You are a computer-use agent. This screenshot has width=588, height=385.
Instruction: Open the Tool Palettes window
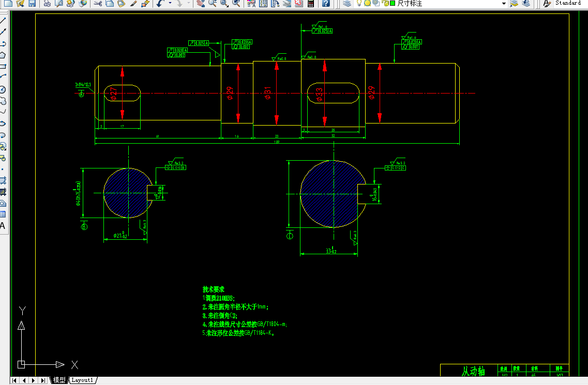[x=275, y=4]
